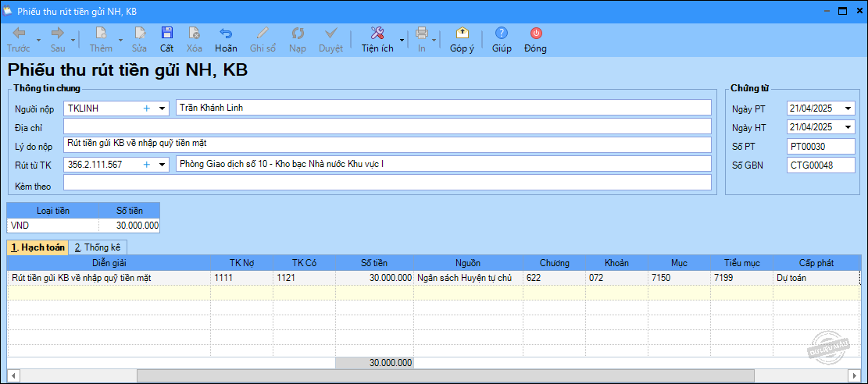
Task: Click the Góp ý feedback icon
Action: (463, 33)
